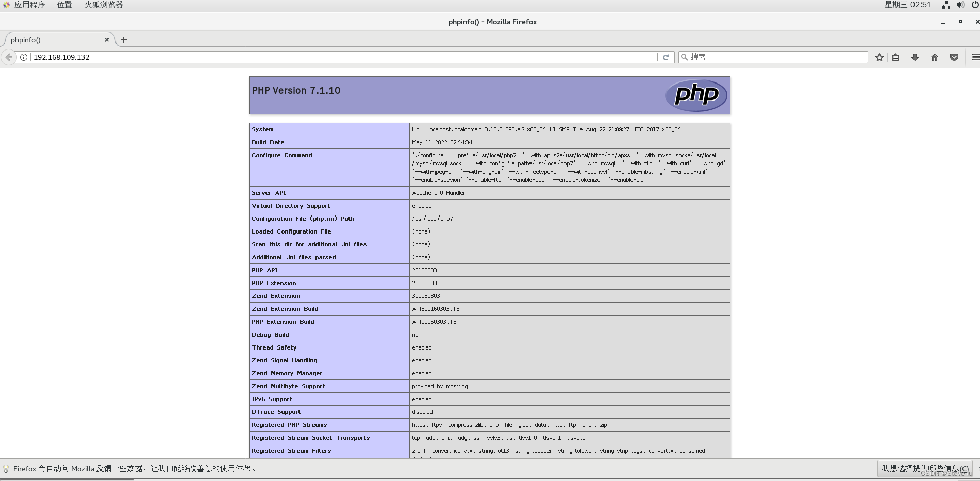This screenshot has width=980, height=481.
Task: Click the 我想选择提供哪些信息 button
Action: (x=925, y=469)
